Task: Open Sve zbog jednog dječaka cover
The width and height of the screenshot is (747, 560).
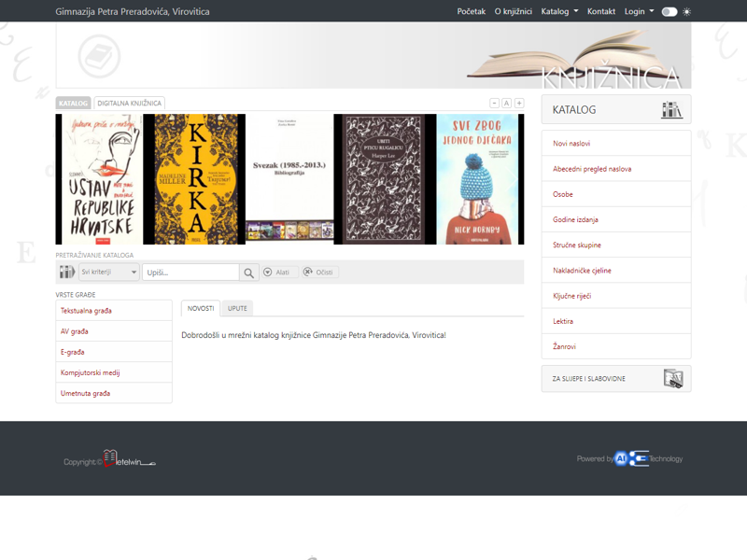Action: (x=477, y=179)
